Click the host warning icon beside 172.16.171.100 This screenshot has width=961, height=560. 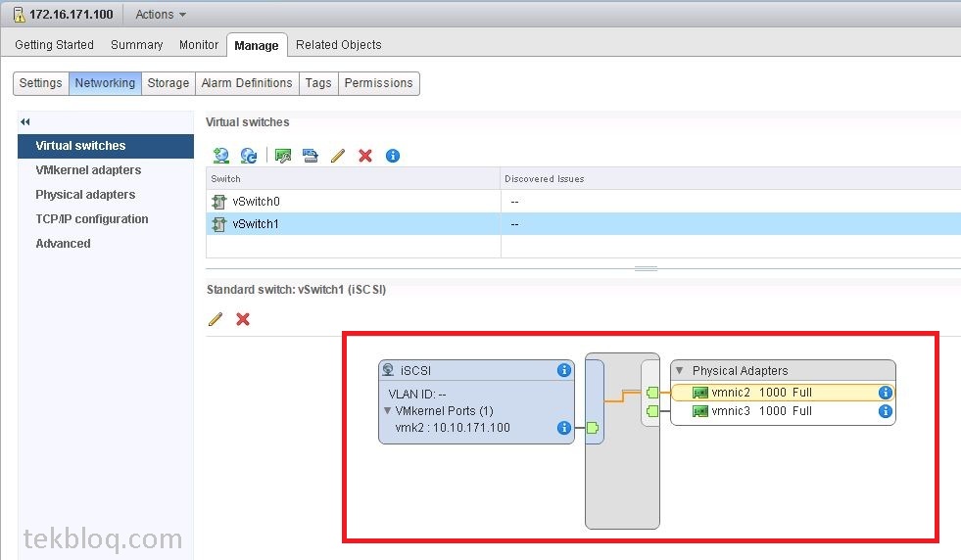tap(19, 14)
